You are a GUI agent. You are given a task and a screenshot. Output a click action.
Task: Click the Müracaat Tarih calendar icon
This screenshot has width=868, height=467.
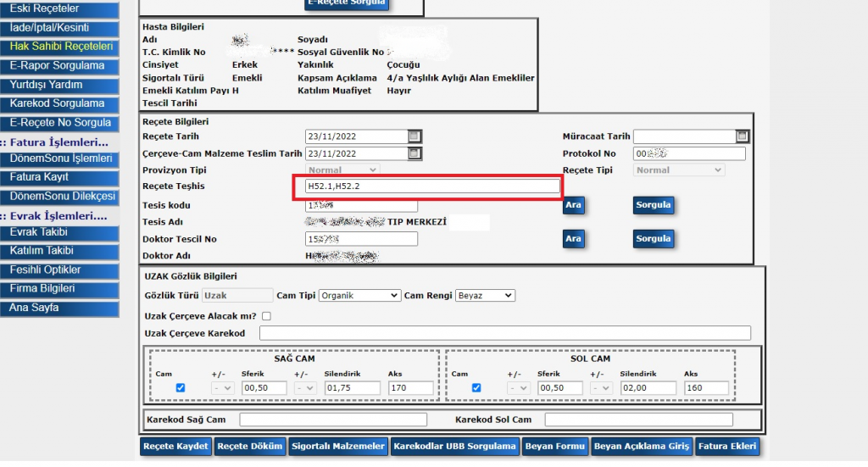(742, 136)
